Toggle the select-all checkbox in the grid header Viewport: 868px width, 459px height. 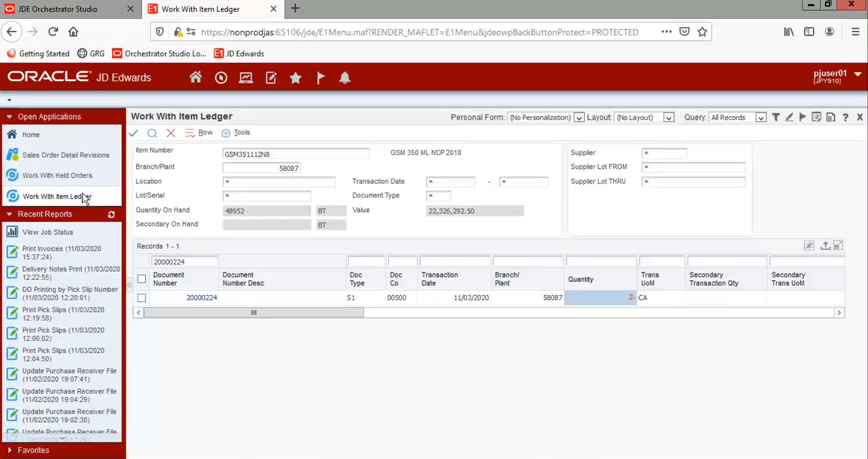(142, 279)
